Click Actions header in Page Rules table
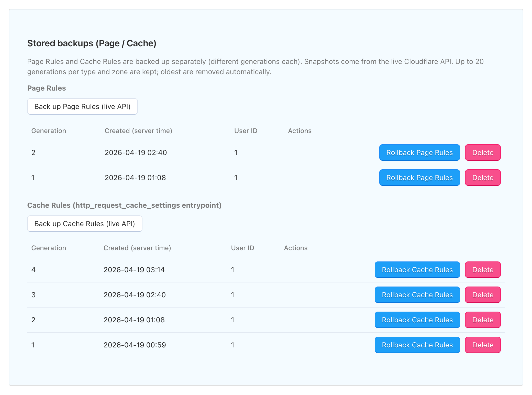Screen dimensions: 532x395 pos(300,131)
